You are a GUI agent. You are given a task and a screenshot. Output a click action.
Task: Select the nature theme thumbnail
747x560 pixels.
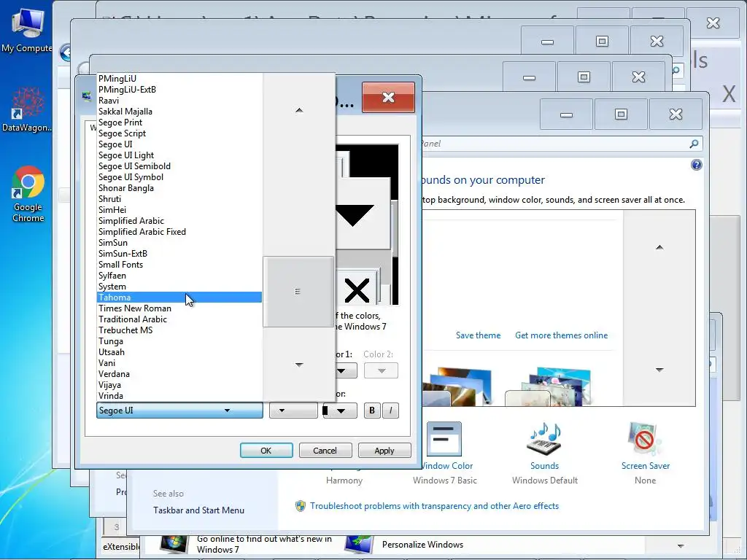click(x=548, y=386)
